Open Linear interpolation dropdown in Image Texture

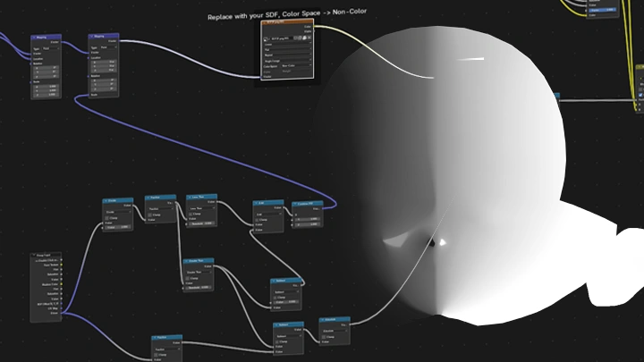pyautogui.click(x=287, y=45)
